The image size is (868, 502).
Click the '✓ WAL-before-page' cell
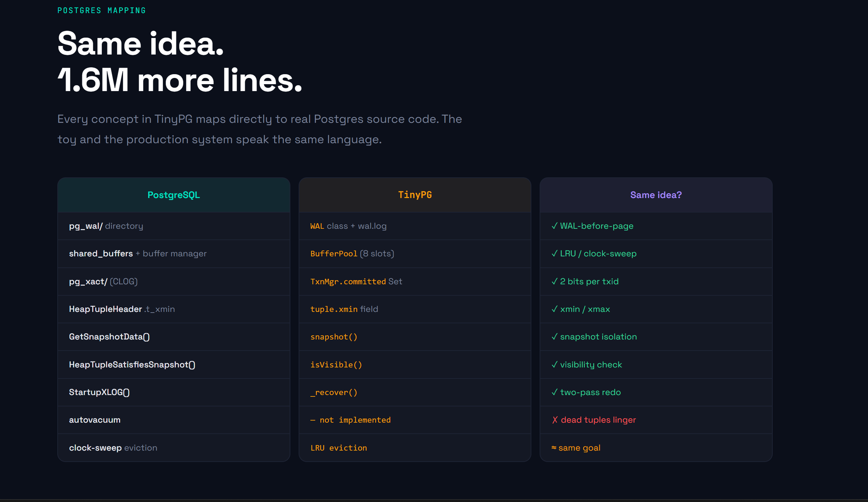pos(656,226)
